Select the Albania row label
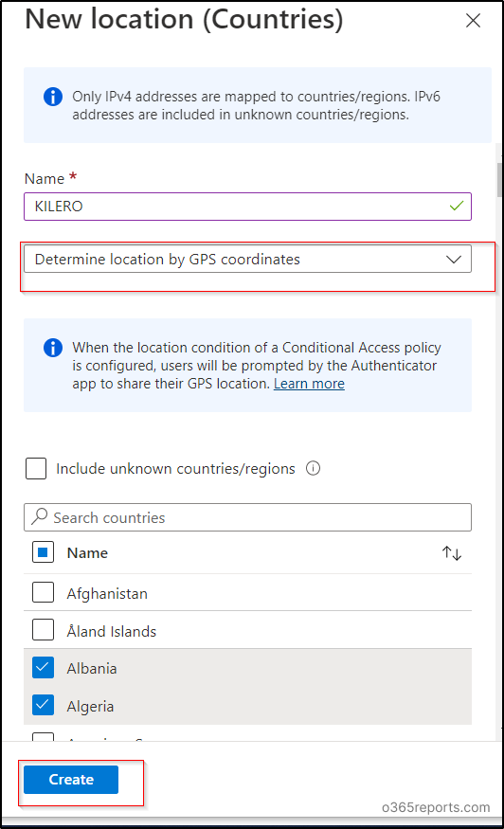The height and width of the screenshot is (829, 504). (92, 668)
